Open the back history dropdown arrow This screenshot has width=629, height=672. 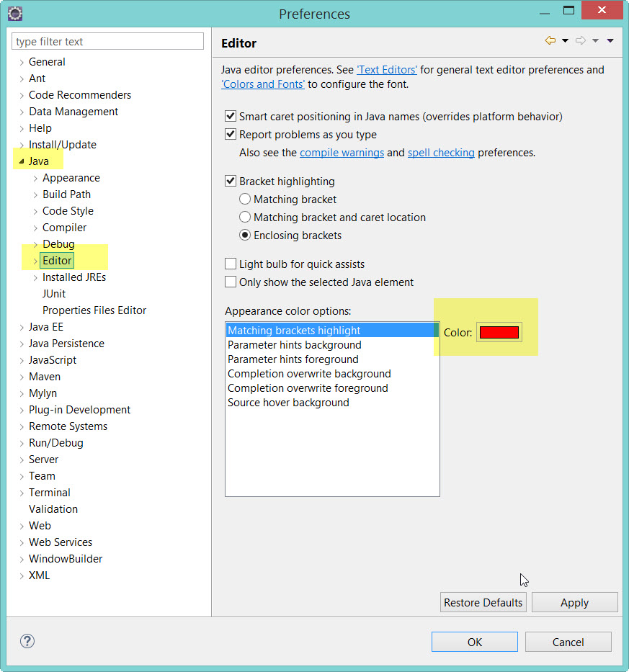click(565, 41)
